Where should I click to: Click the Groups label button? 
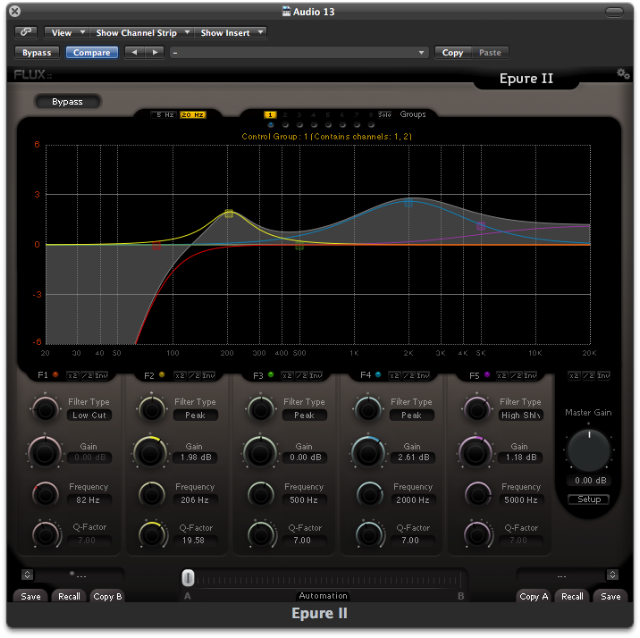[413, 114]
